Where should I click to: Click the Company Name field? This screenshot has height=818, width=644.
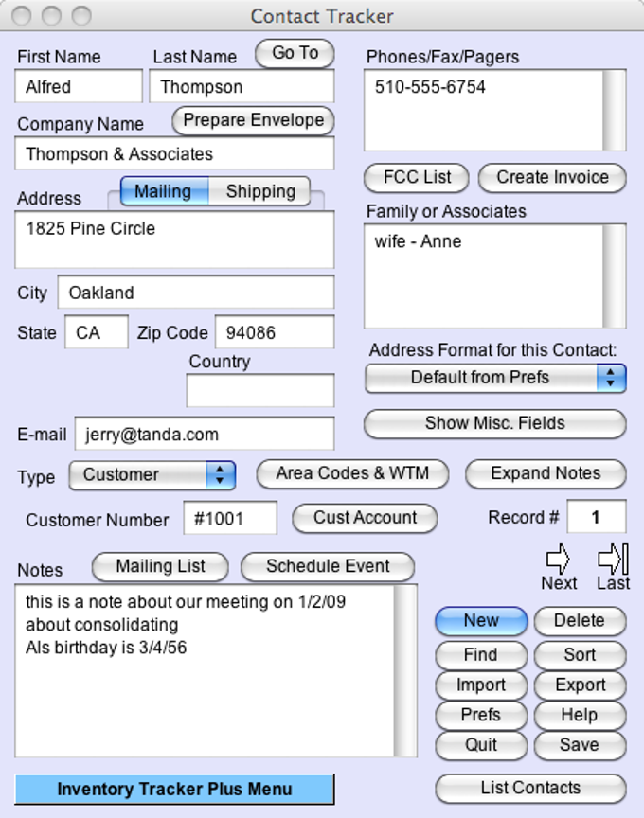click(174, 154)
